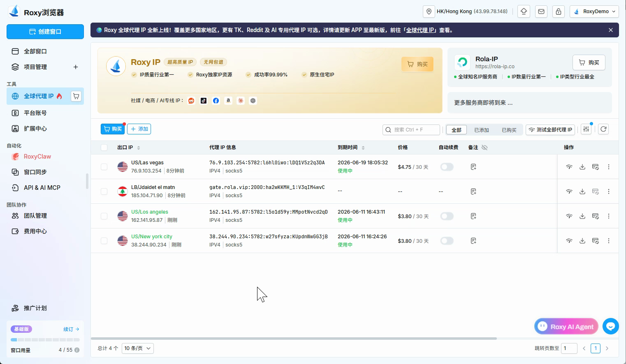
Task: Click the 续订 renew link
Action: coord(71,329)
